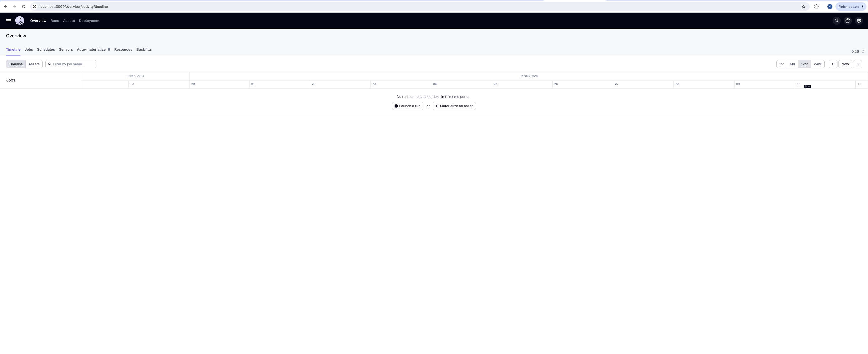This screenshot has height=354, width=868.
Task: Expand the Backfills tab section
Action: click(x=144, y=50)
